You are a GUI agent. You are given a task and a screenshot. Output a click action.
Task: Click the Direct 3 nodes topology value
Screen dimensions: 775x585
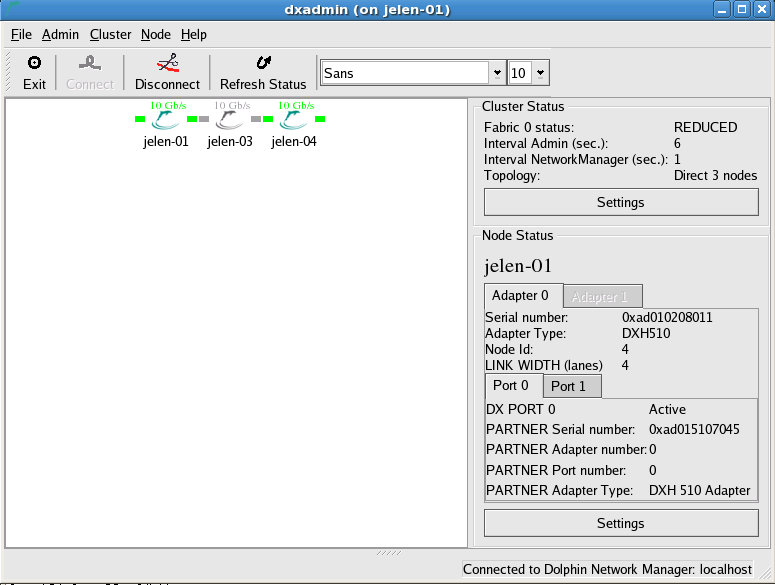pos(715,175)
